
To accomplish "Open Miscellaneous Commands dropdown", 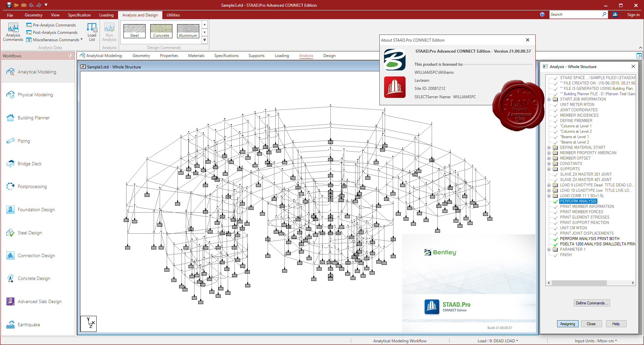I will [x=55, y=40].
